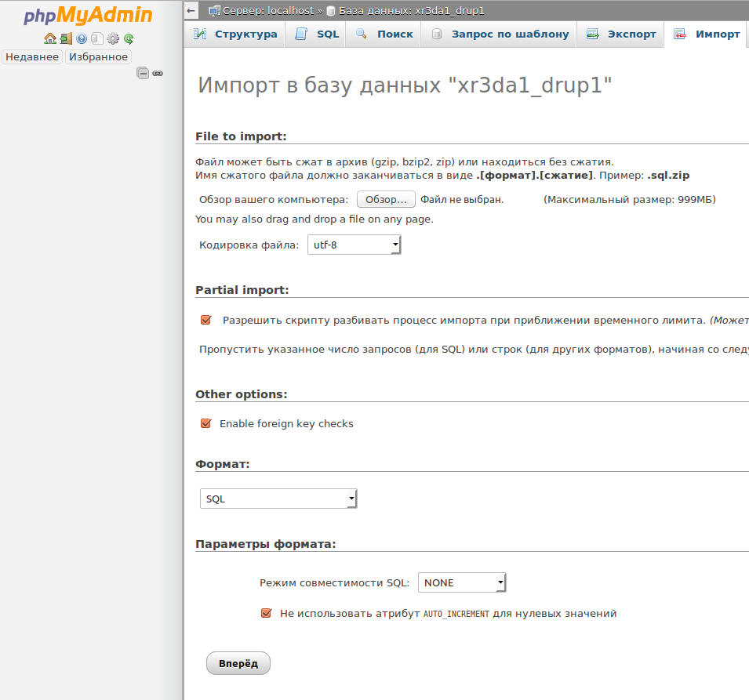This screenshot has height=700, width=749.
Task: Open the Избранное favorites list
Action: coord(98,57)
